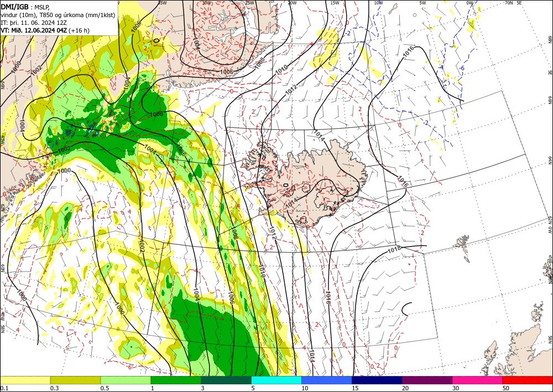Pick the light green 0.5 mm swatch
The image size is (553, 392).
coord(126,380)
